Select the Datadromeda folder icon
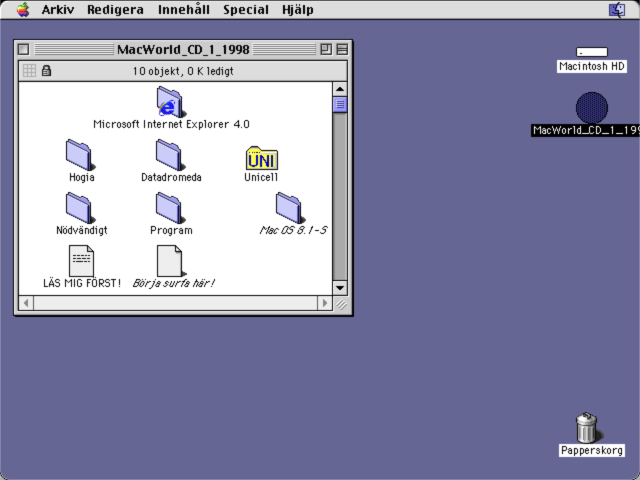Image resolution: width=640 pixels, height=480 pixels. 170,155
